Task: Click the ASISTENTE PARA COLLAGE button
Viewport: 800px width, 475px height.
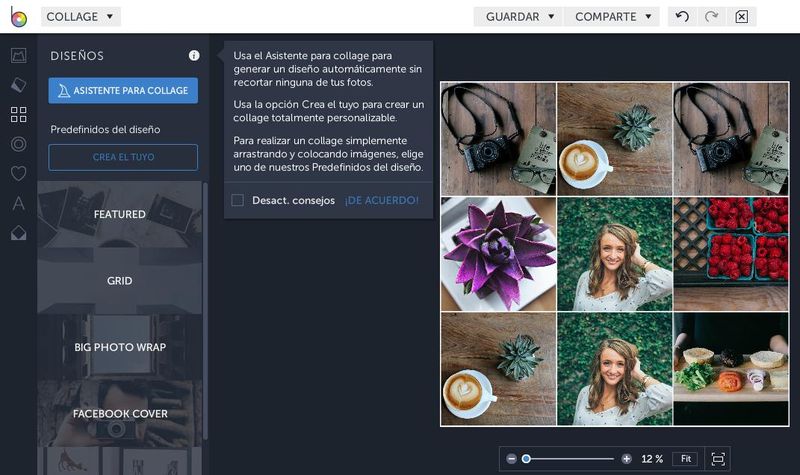Action: click(x=123, y=91)
